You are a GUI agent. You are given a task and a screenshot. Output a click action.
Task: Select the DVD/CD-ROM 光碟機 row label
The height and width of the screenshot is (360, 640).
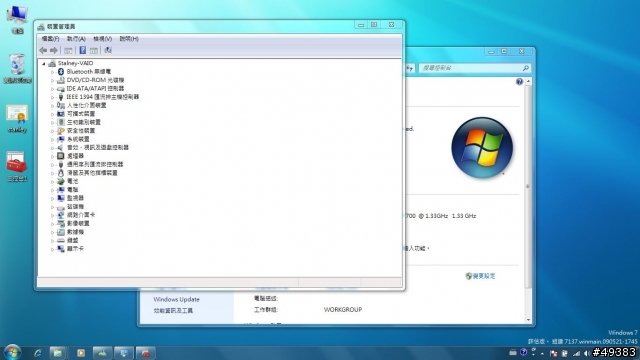point(96,80)
